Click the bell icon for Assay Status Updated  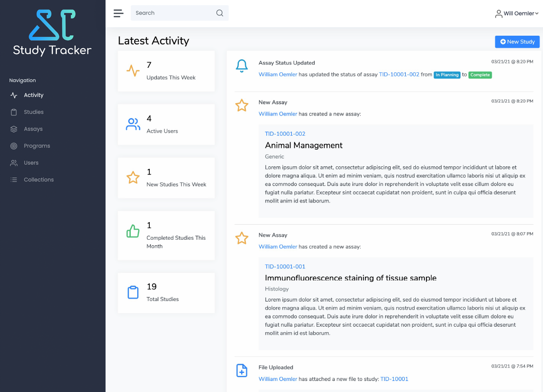(242, 66)
